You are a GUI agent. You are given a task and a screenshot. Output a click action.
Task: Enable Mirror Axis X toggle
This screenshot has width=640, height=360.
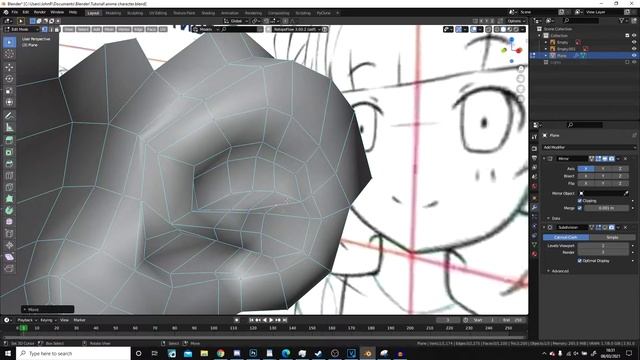pyautogui.click(x=586, y=169)
